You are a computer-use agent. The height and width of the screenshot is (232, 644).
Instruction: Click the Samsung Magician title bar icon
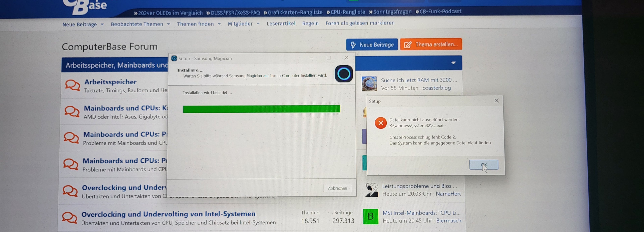click(174, 59)
